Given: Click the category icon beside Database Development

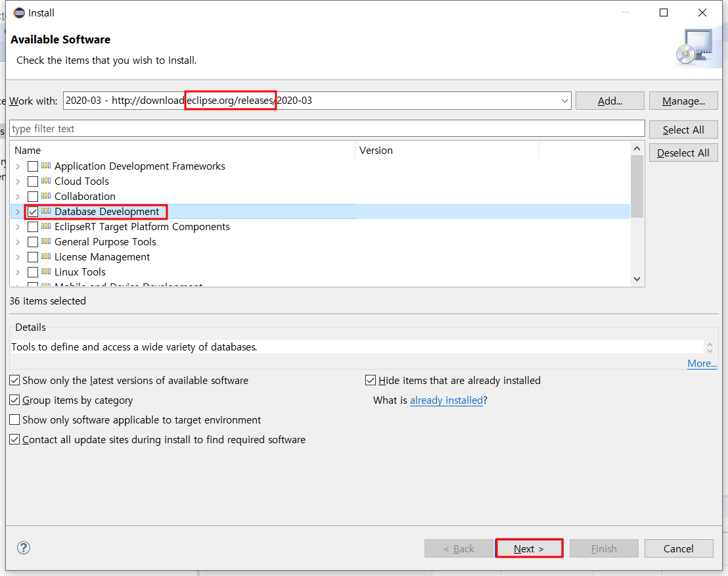Looking at the screenshot, I should pyautogui.click(x=46, y=211).
